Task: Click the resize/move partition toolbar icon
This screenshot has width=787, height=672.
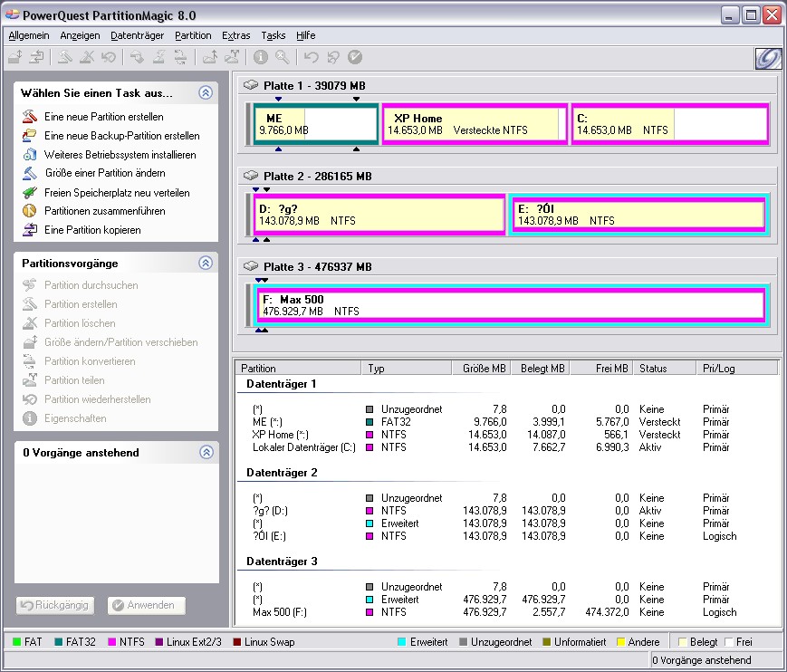Action: 15,57
